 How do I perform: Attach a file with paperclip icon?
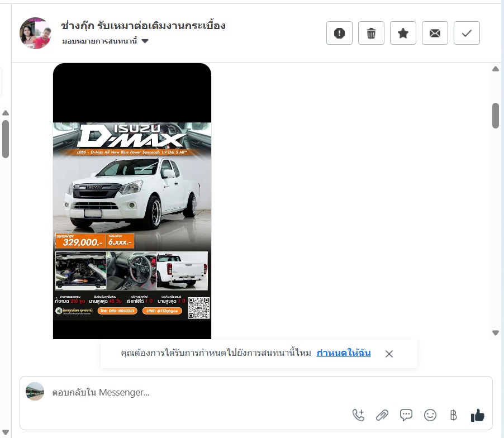tap(382, 415)
